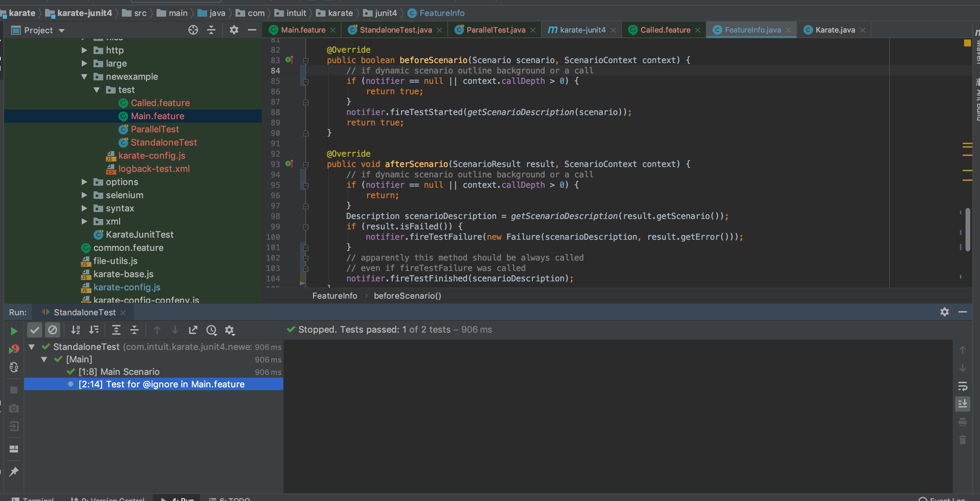Click the Rerun green play button
This screenshot has height=501, width=980.
coord(14,331)
